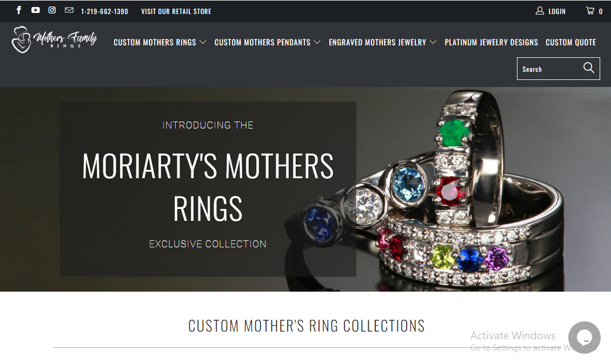Open the Facebook page icon
611x364 pixels.
pos(19,10)
